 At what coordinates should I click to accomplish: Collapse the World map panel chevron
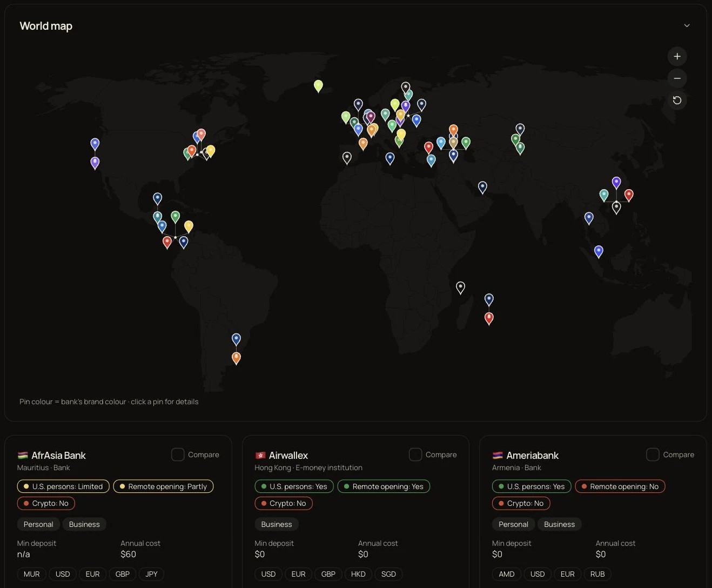point(687,25)
